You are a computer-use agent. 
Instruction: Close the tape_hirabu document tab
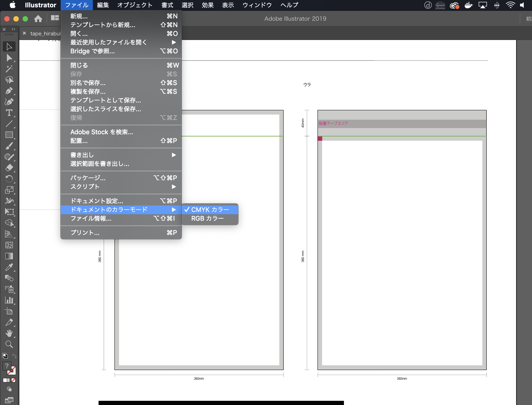click(x=24, y=33)
